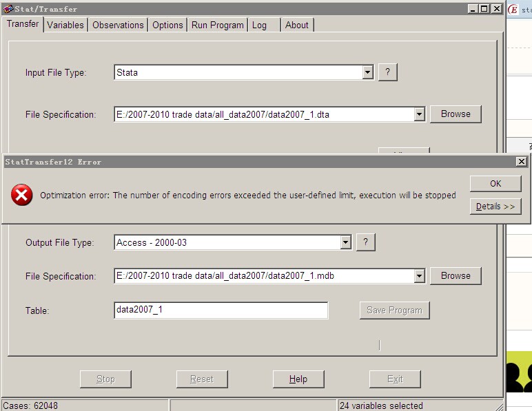Browse for the output .mdb file
The image size is (532, 411).
tap(456, 276)
